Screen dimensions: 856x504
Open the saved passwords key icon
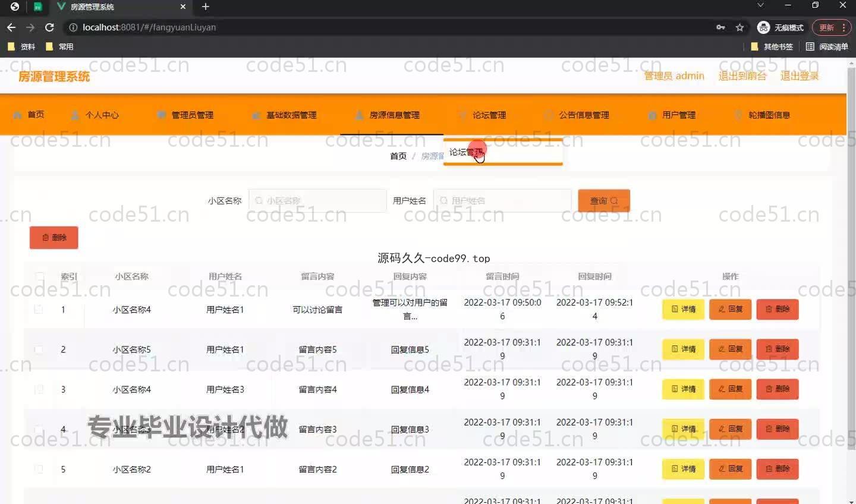(720, 27)
